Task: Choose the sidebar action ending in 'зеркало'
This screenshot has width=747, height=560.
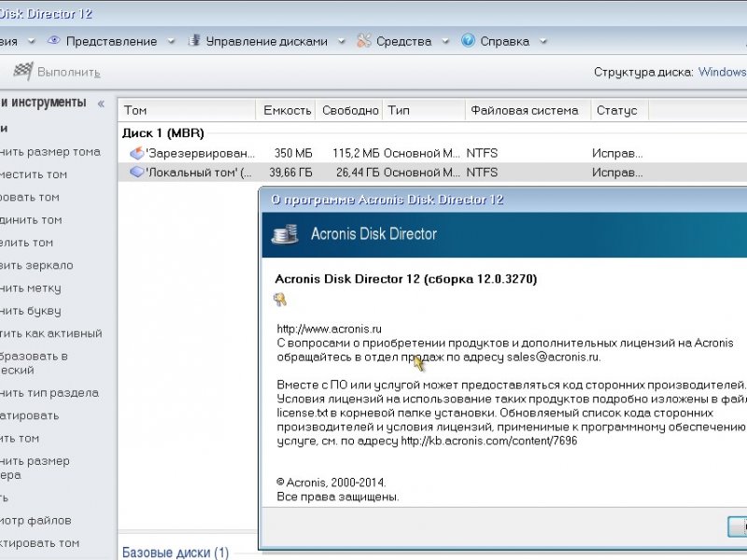Action: [36, 266]
